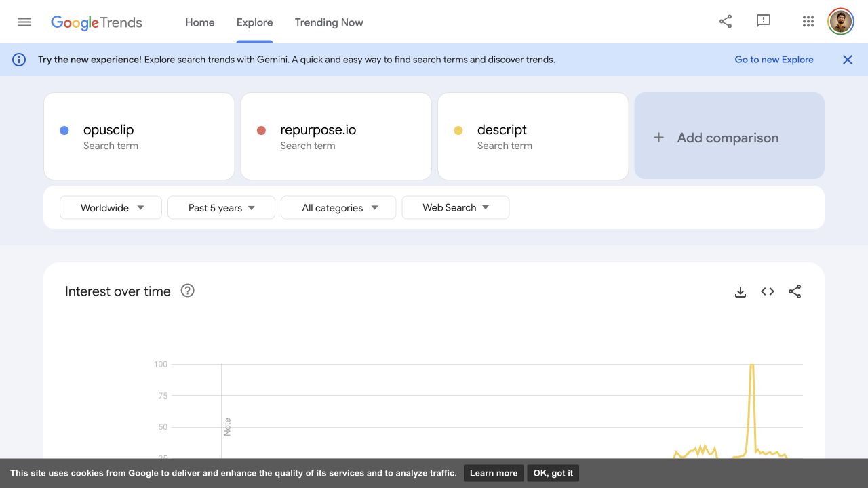
Task: Follow the Go to new Explore link
Action: click(x=774, y=60)
